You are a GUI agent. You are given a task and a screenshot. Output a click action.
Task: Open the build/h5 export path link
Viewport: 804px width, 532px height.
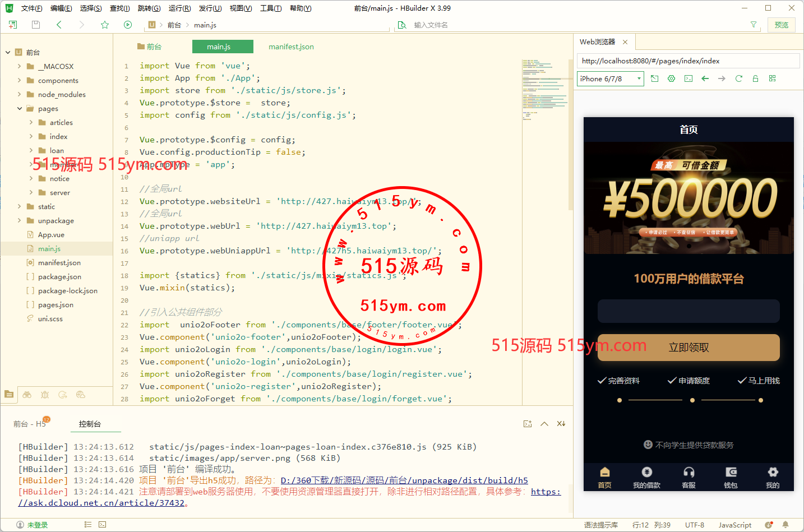[x=404, y=480]
